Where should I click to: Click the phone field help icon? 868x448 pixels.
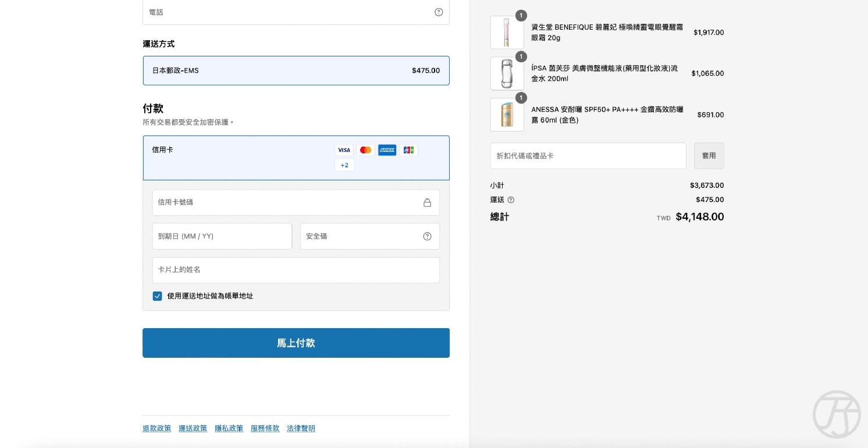pos(439,12)
